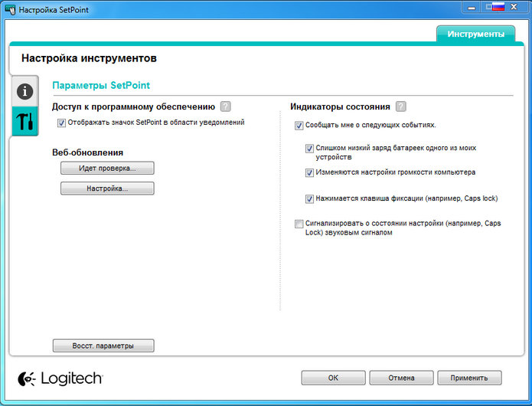The height and width of the screenshot is (406, 532).
Task: Click the Идет проверка... button
Action: pos(107,168)
